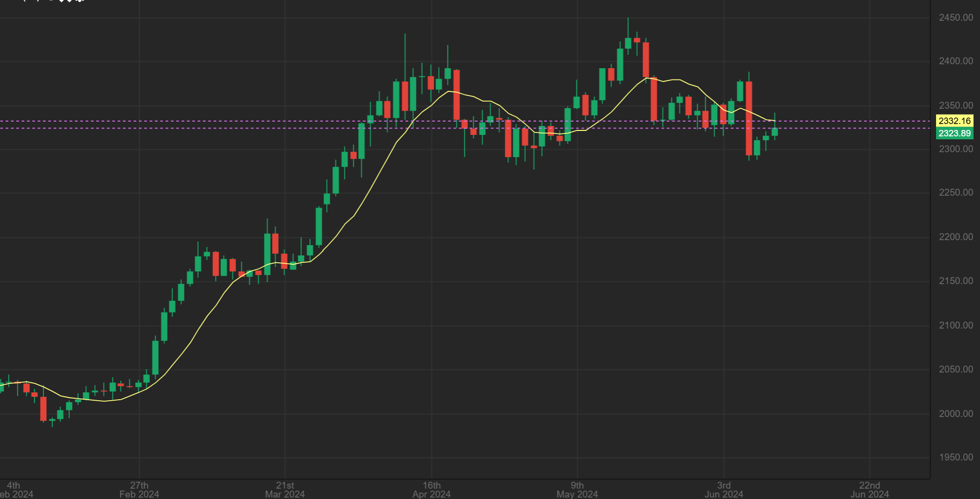
Task: Select the 2250.00 price axis label
Action: (x=956, y=193)
